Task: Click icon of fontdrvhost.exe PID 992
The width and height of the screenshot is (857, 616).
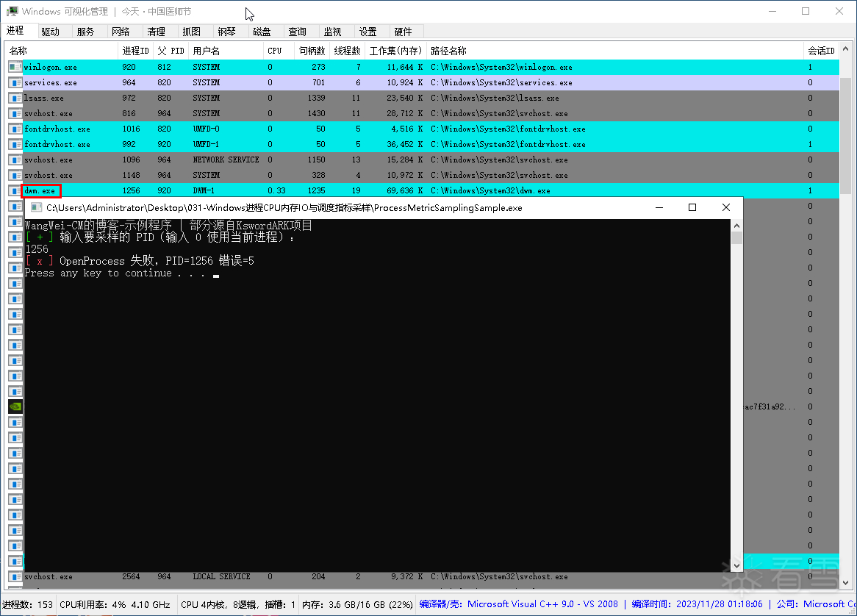Action: pyautogui.click(x=15, y=144)
